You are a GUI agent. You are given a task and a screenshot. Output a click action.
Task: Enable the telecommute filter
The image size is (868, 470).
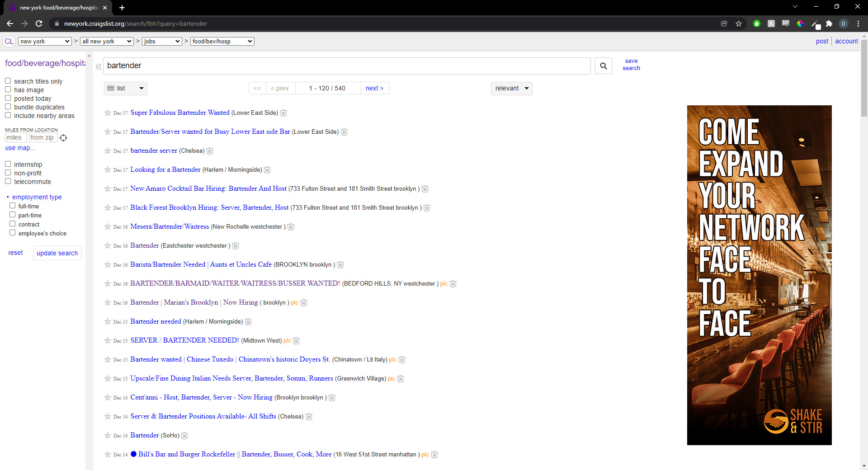(8, 181)
